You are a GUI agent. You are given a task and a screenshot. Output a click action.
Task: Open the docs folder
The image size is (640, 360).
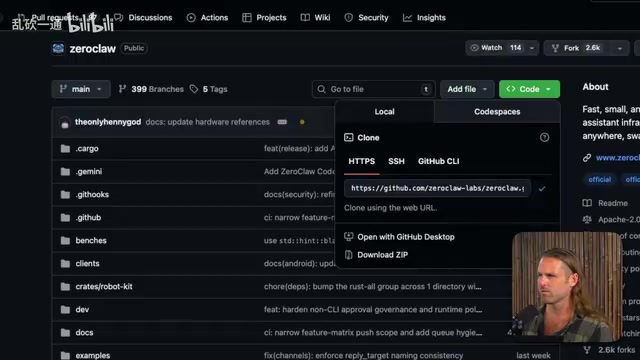click(x=84, y=332)
